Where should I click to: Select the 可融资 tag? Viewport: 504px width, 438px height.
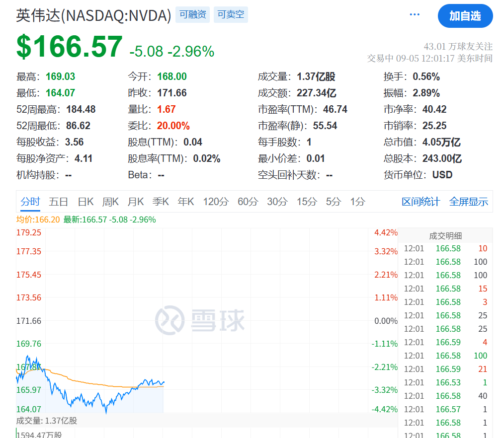point(192,14)
